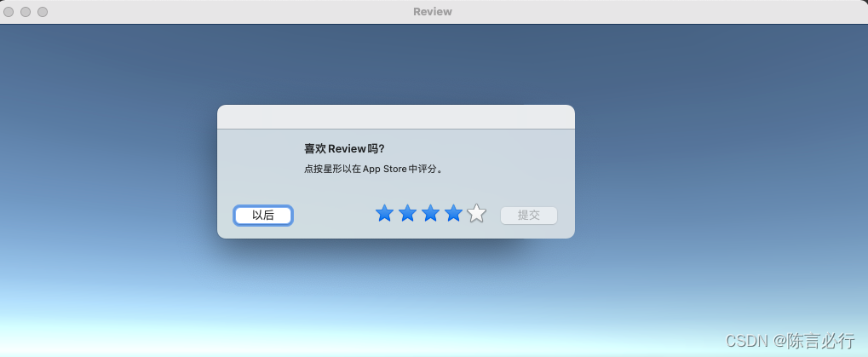Minimize the Review window
868x357 pixels.
click(26, 12)
